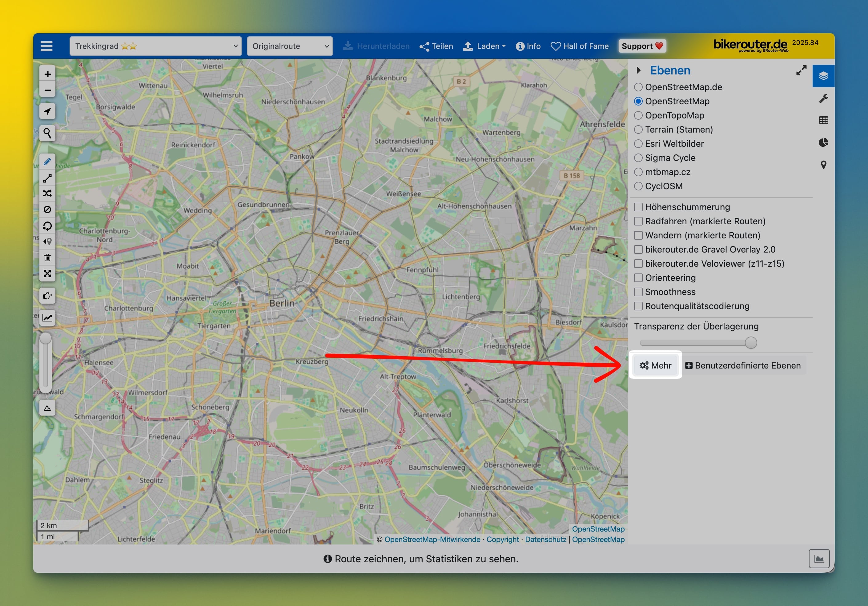Viewport: 868px width, 606px height.
Task: Collapse the Ebenen panel triangle
Action: pyautogui.click(x=638, y=70)
